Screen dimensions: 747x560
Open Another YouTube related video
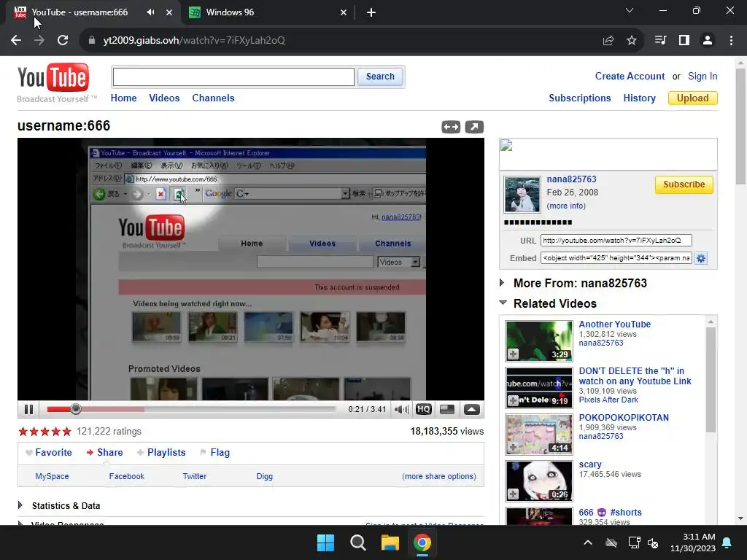coord(614,324)
